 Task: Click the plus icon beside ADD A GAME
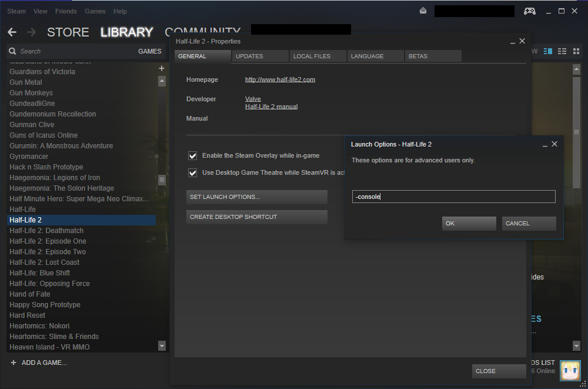[14, 363]
